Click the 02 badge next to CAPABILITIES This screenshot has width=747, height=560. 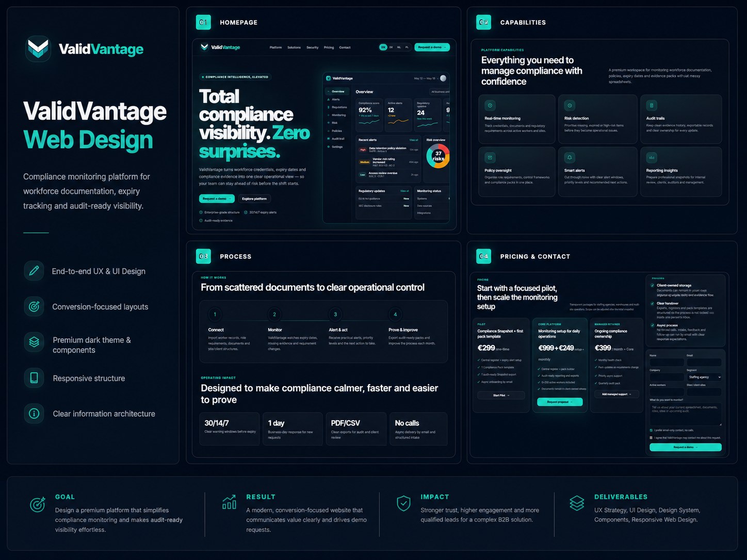click(x=484, y=22)
